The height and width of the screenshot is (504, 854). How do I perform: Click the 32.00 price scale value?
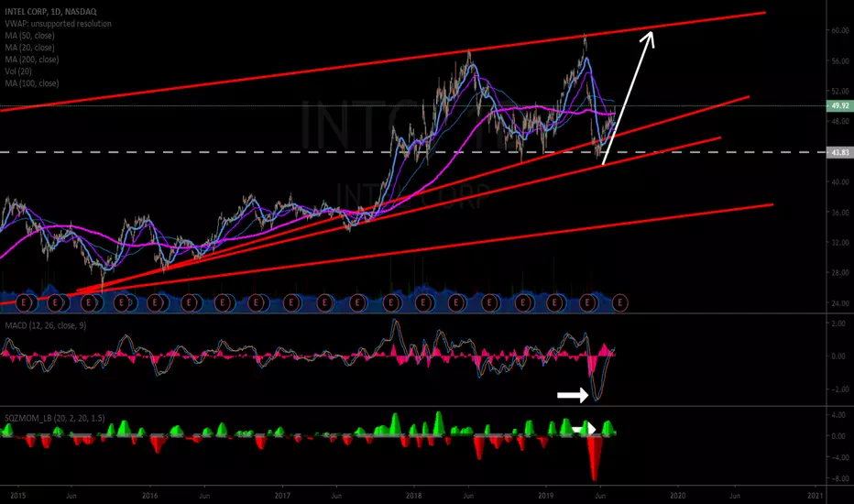[840, 243]
